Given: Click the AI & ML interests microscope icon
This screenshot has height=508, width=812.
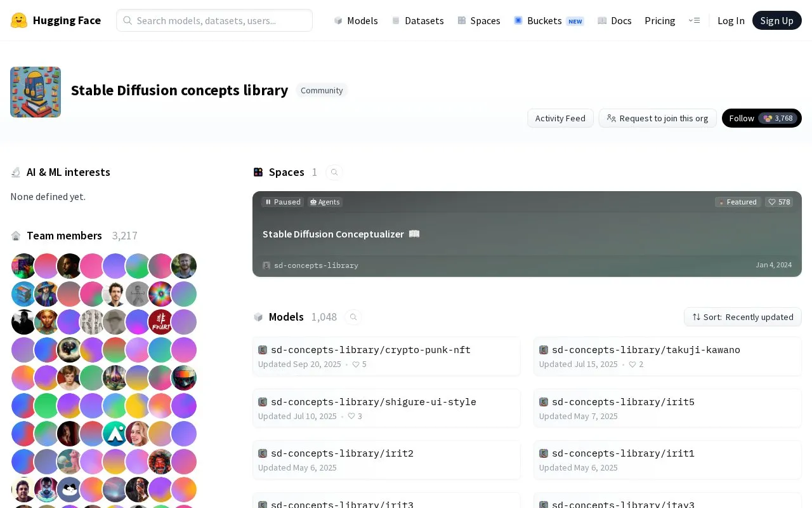Looking at the screenshot, I should click(16, 172).
